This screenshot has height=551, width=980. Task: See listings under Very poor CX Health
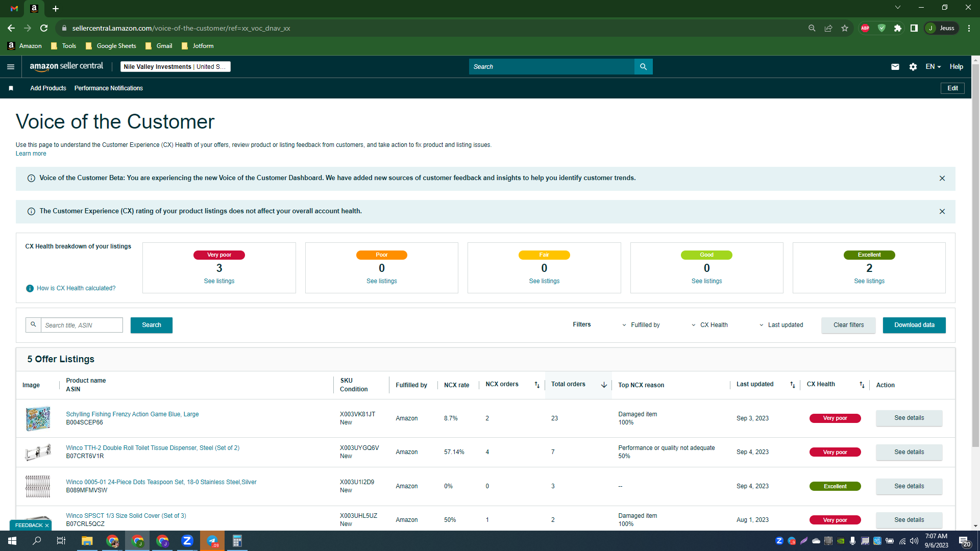(219, 281)
